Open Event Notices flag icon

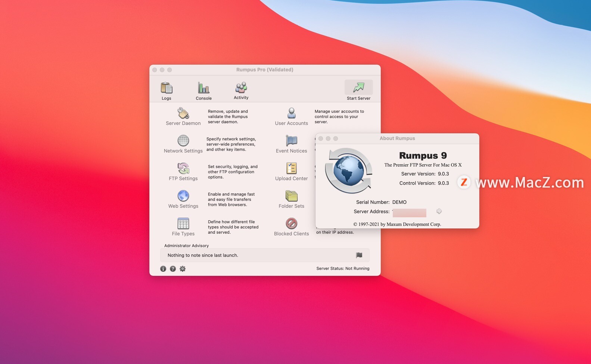point(292,141)
